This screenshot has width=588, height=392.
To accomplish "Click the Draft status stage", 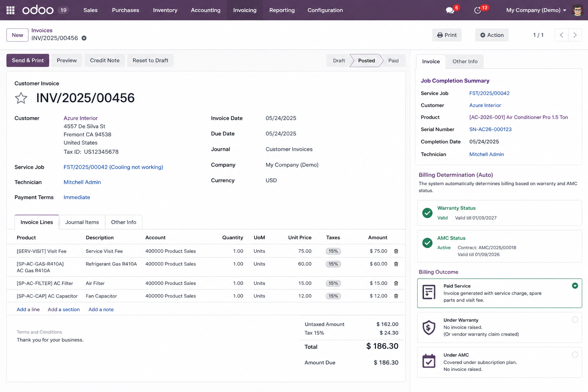I will click(x=338, y=60).
